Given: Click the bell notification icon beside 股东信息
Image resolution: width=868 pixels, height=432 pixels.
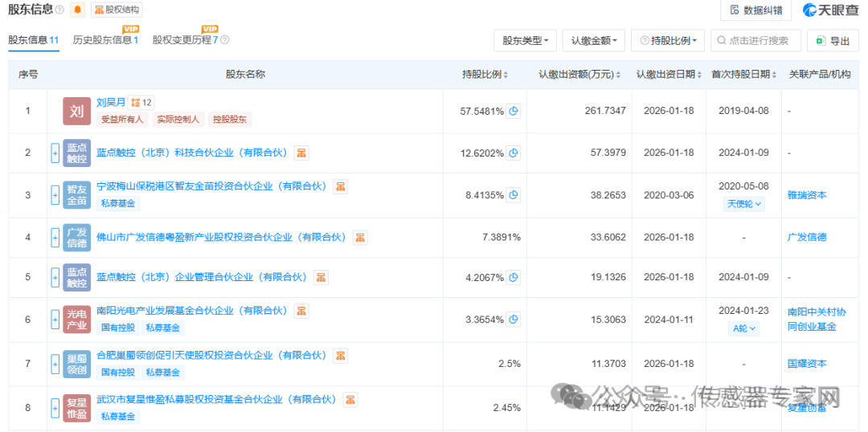Looking at the screenshot, I should point(77,10).
